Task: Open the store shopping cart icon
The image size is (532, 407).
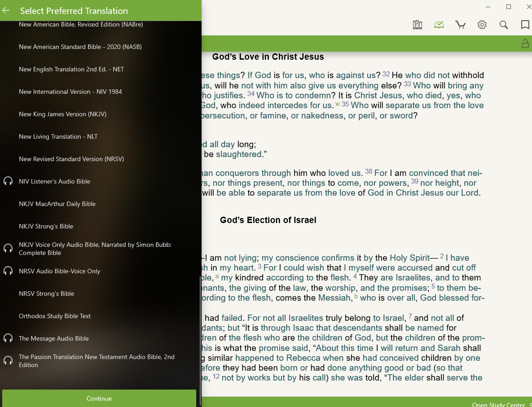Action: click(x=460, y=25)
